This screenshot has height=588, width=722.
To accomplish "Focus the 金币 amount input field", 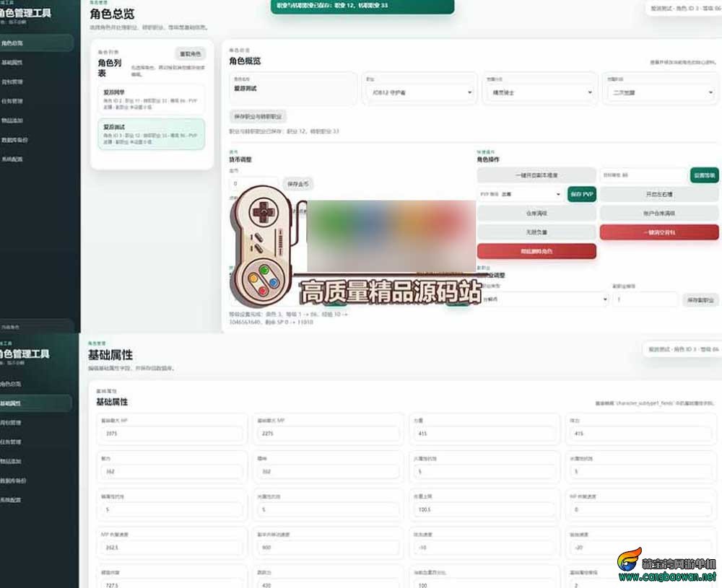I will (253, 183).
